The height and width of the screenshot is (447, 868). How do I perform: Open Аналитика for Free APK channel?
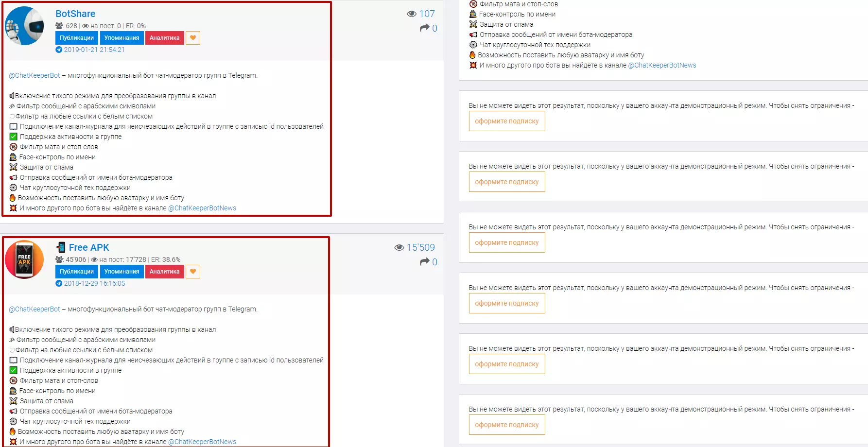pos(164,272)
